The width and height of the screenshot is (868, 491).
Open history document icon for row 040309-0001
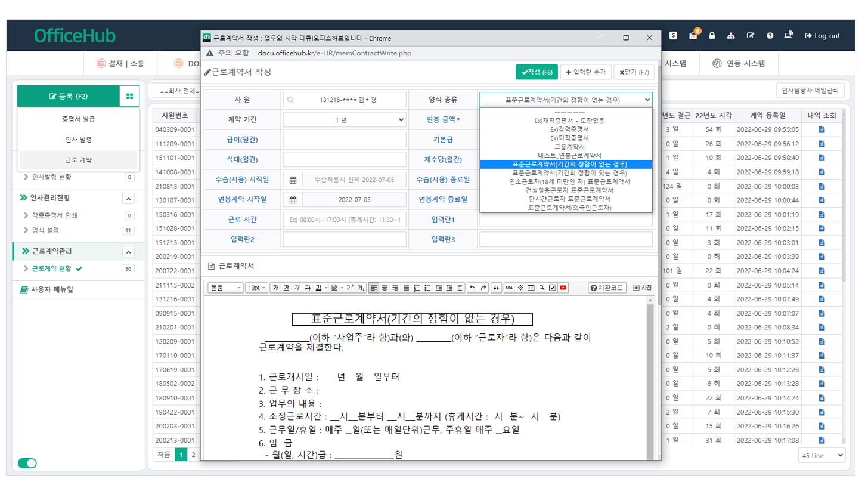click(x=821, y=129)
